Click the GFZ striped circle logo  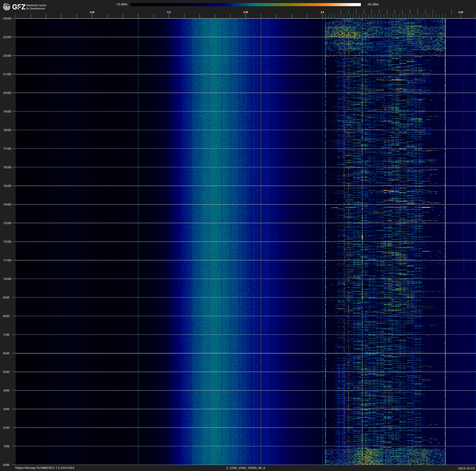coord(7,7)
